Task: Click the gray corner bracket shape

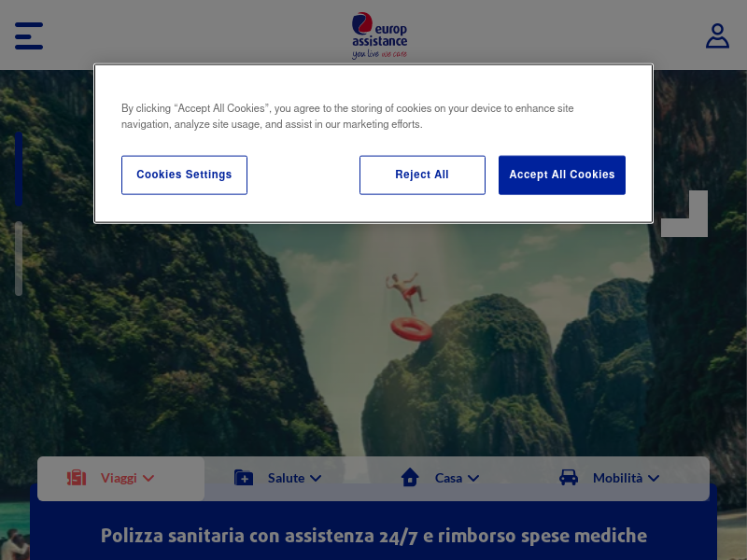Action: (684, 214)
